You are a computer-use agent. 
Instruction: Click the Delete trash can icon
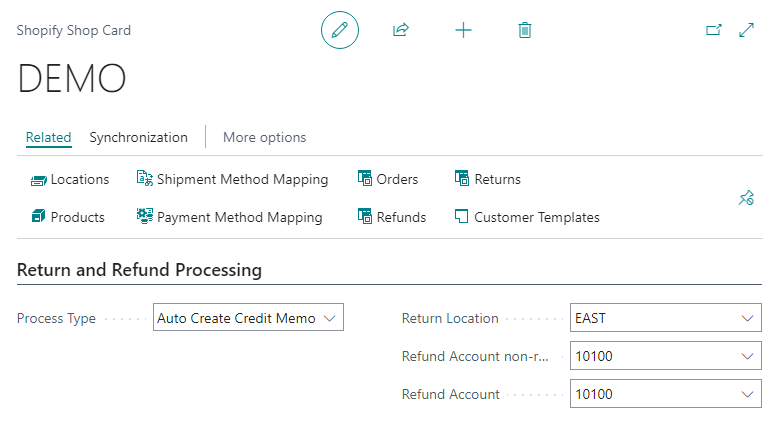[x=525, y=30]
